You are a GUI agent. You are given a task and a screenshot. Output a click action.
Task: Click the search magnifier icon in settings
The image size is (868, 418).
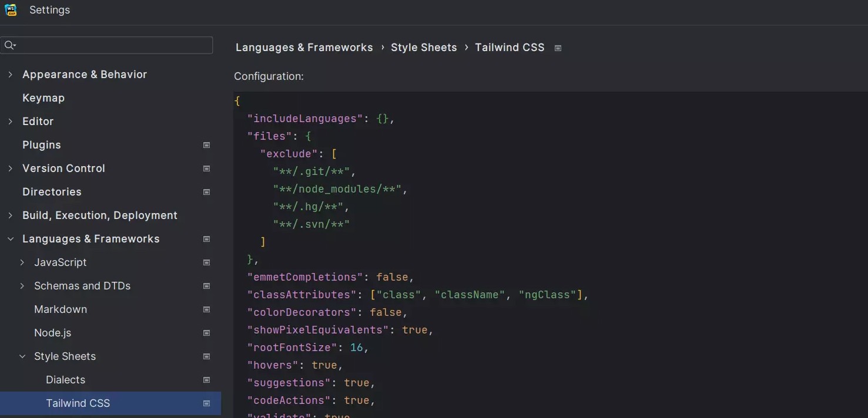(x=9, y=45)
